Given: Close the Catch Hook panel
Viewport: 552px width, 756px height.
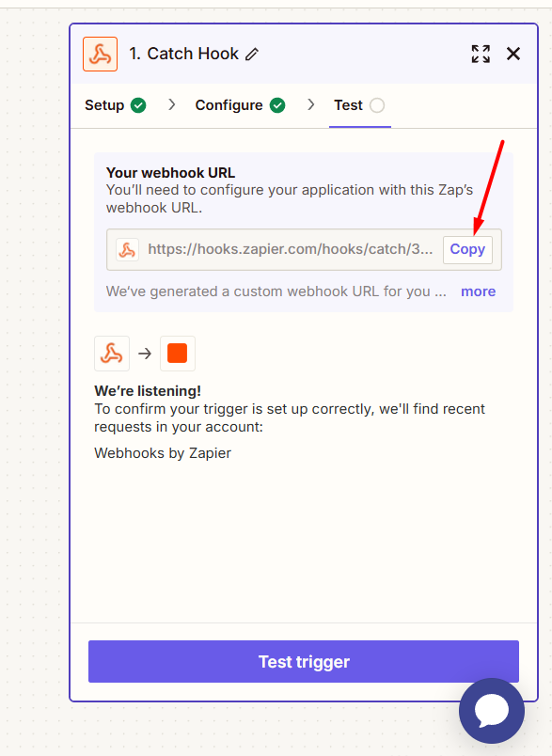Looking at the screenshot, I should coord(513,54).
